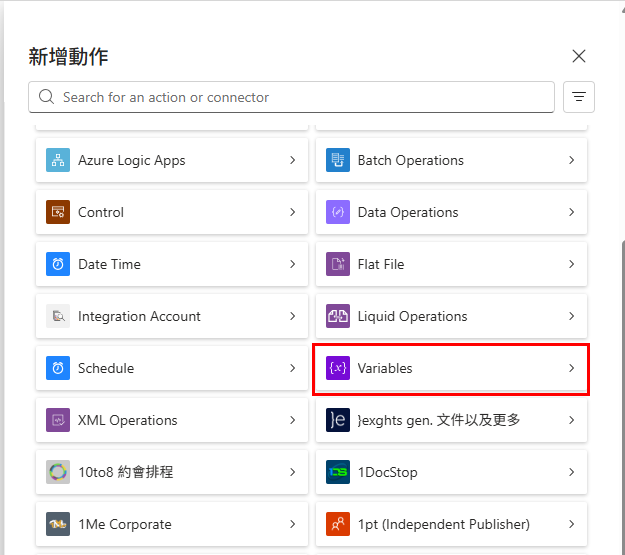
Task: Select the Integration Account label
Action: click(139, 317)
